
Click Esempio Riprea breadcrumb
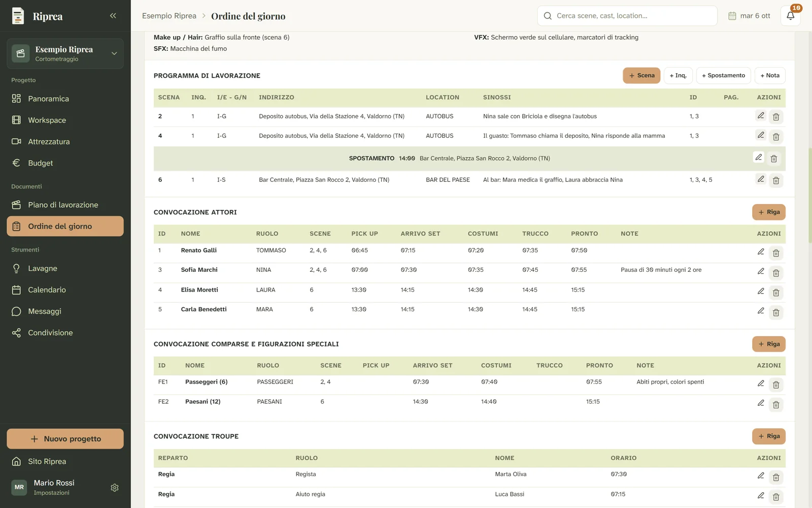[169, 16]
